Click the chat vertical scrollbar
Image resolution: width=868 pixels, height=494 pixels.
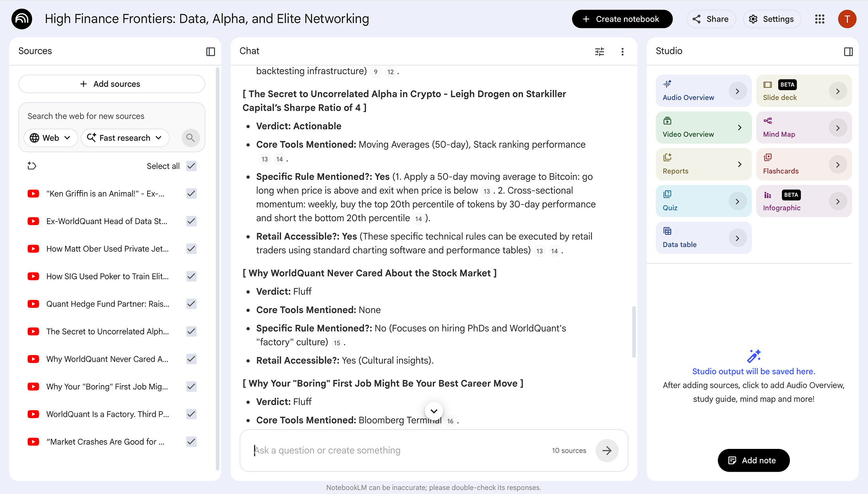(633, 332)
